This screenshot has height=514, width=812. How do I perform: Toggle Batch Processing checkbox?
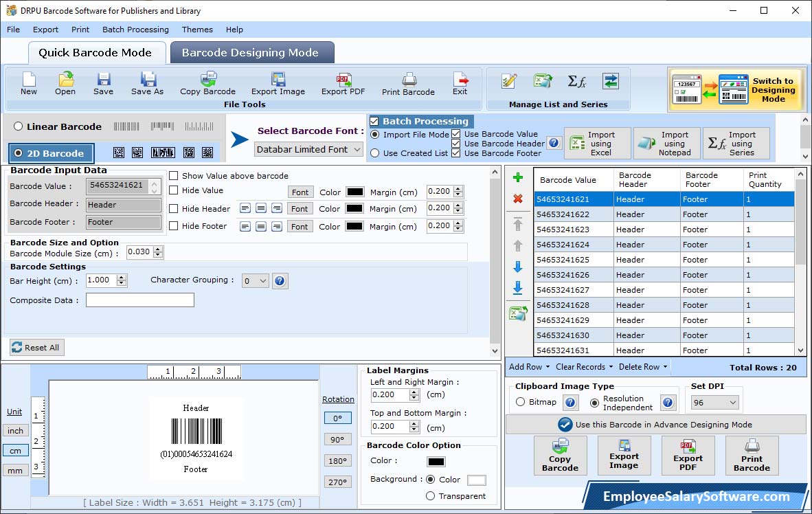click(x=374, y=121)
